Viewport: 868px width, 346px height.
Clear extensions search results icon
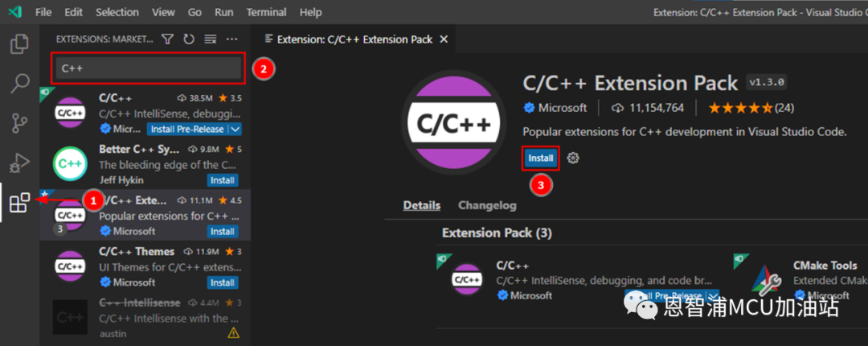pos(211,39)
